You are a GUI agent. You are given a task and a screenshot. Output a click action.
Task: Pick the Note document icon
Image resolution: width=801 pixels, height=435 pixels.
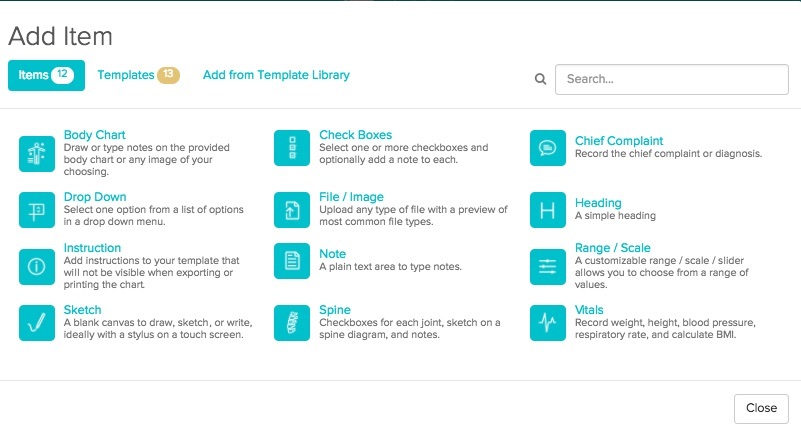292,261
